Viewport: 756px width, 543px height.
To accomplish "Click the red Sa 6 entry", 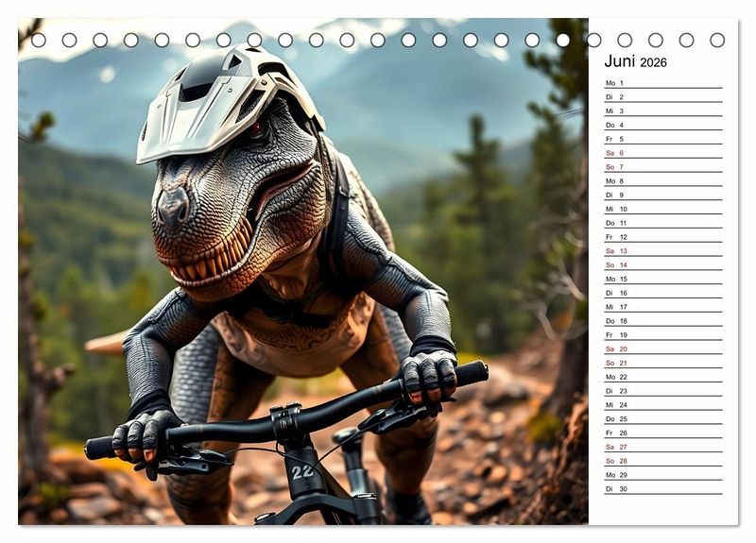I will tap(662, 153).
